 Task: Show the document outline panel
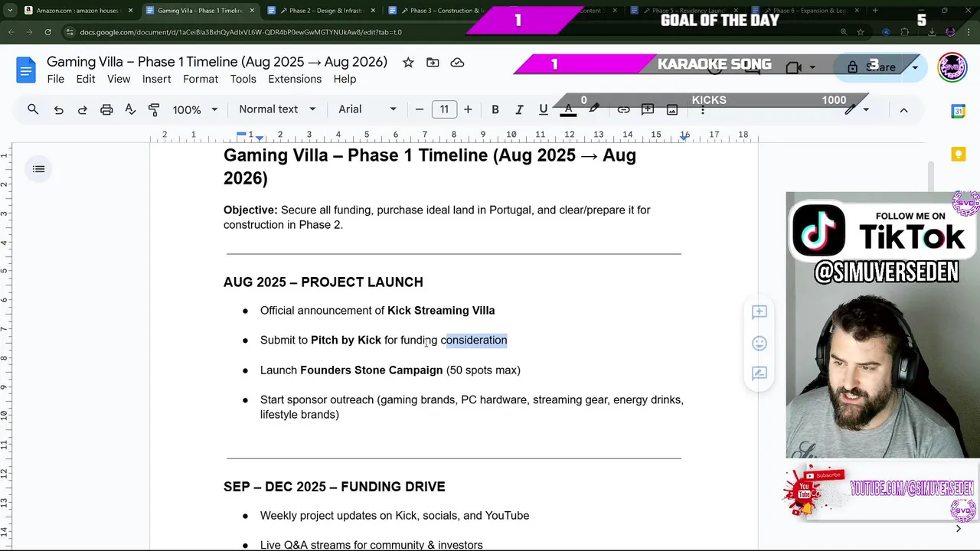(39, 169)
